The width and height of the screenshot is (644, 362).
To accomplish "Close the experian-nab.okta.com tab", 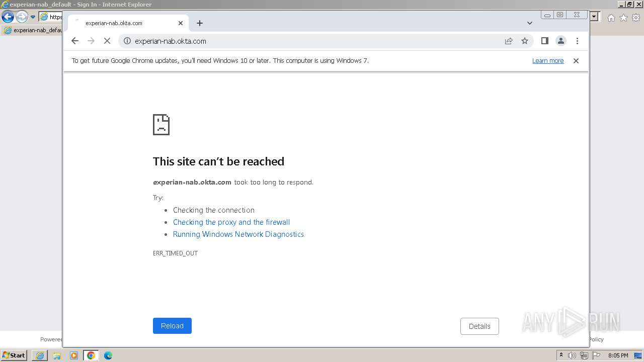I will [x=181, y=23].
